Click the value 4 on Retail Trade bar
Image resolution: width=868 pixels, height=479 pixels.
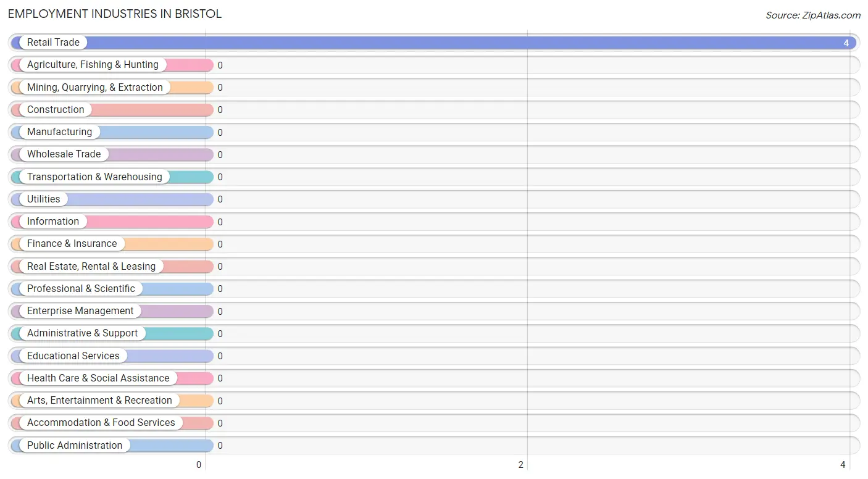846,43
